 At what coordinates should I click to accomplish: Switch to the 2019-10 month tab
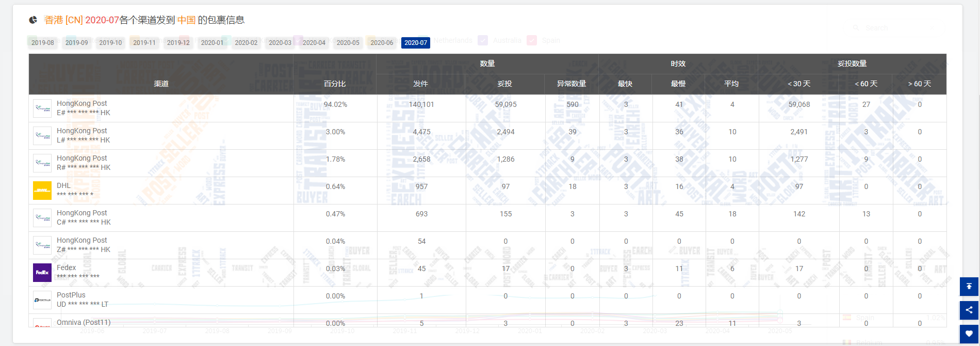tap(110, 43)
